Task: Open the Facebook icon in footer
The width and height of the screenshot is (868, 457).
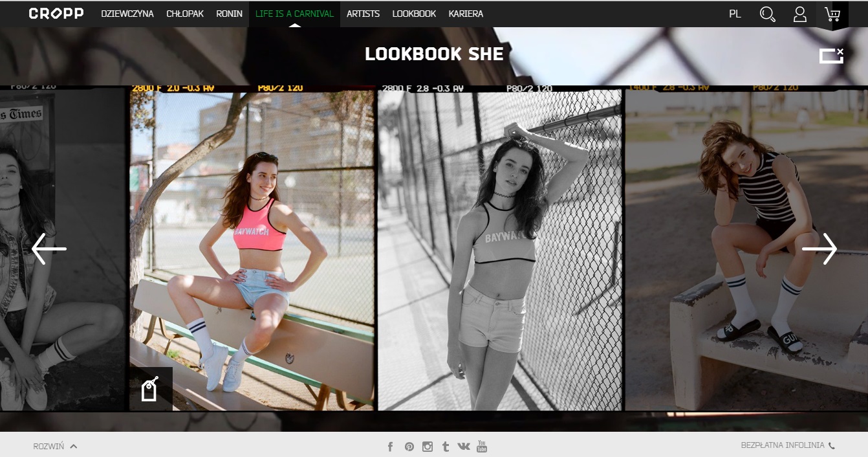Action: point(391,446)
